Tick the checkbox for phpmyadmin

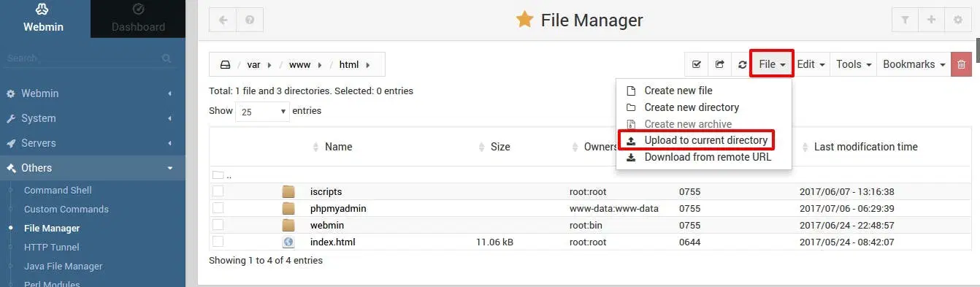(218, 208)
